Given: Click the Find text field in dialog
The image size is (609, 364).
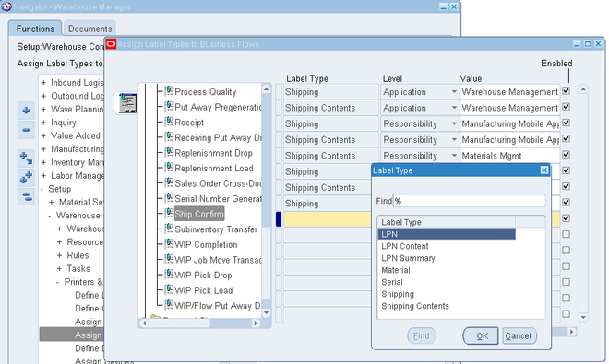Looking at the screenshot, I should (x=469, y=201).
